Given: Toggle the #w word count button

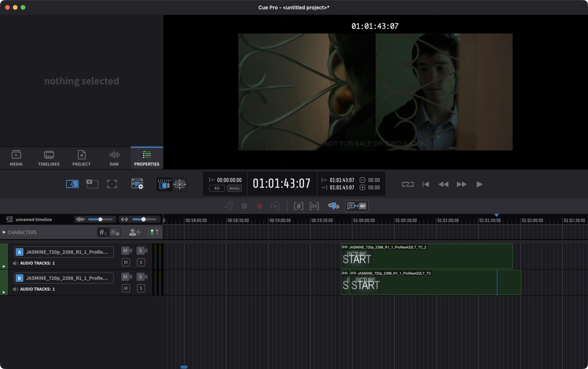Looking at the screenshot, I should [x=115, y=232].
